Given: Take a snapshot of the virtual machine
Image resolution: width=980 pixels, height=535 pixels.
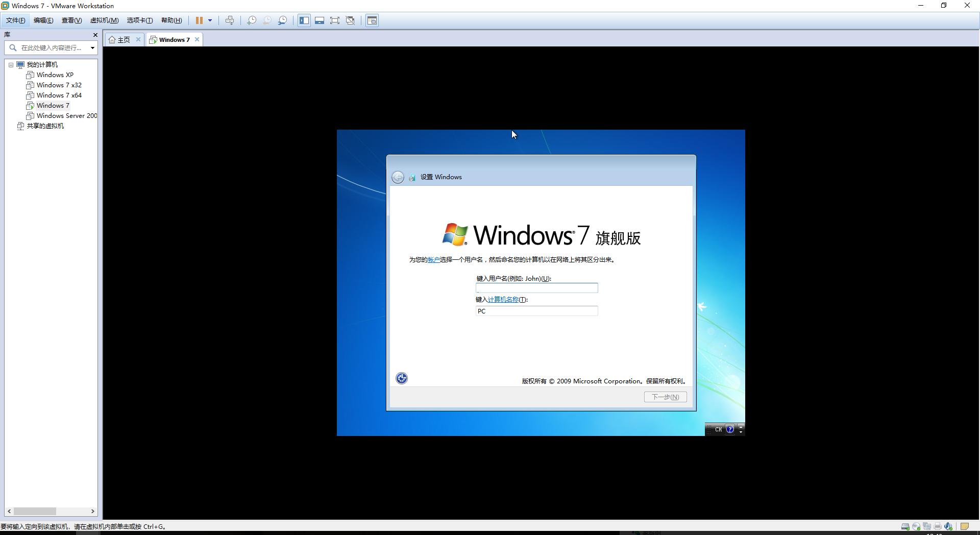Looking at the screenshot, I should 251,20.
